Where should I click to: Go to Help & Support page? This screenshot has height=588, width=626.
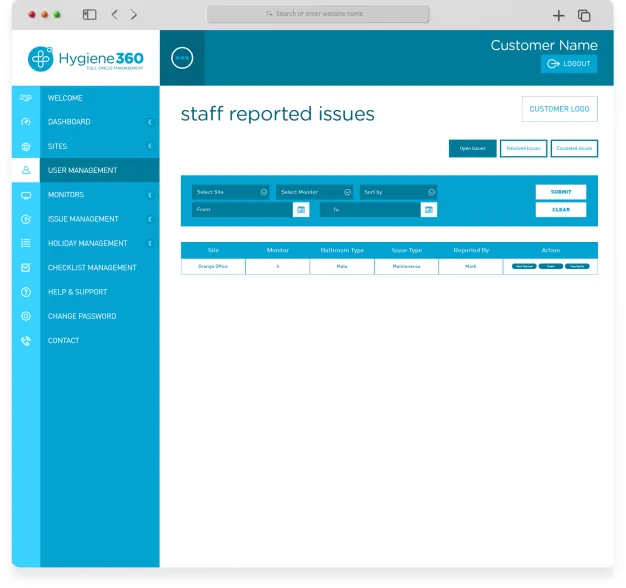[77, 292]
